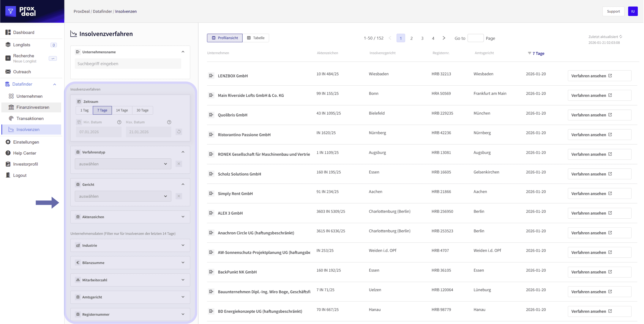Screen dimensions: 644x324
Task: Clear the Verfahrenstyp selection with X icon
Action: click(179, 164)
